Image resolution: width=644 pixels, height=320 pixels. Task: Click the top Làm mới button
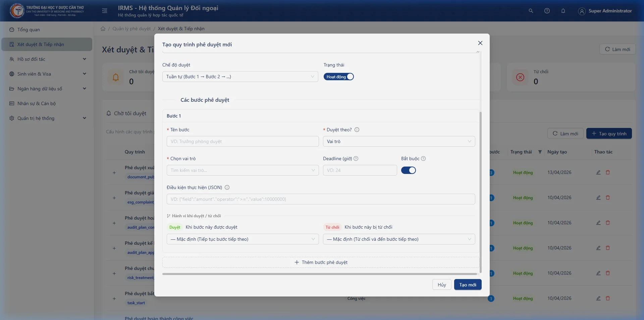[618, 49]
